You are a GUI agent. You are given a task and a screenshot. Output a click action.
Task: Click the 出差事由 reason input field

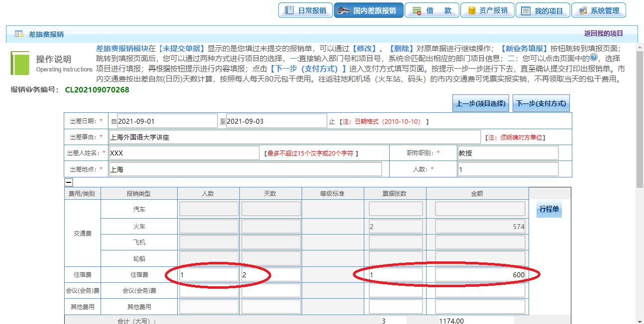point(295,137)
